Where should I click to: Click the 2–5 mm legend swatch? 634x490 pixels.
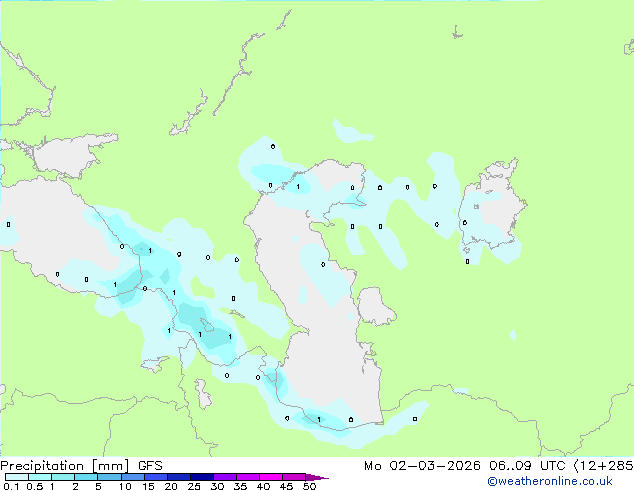tap(86, 477)
